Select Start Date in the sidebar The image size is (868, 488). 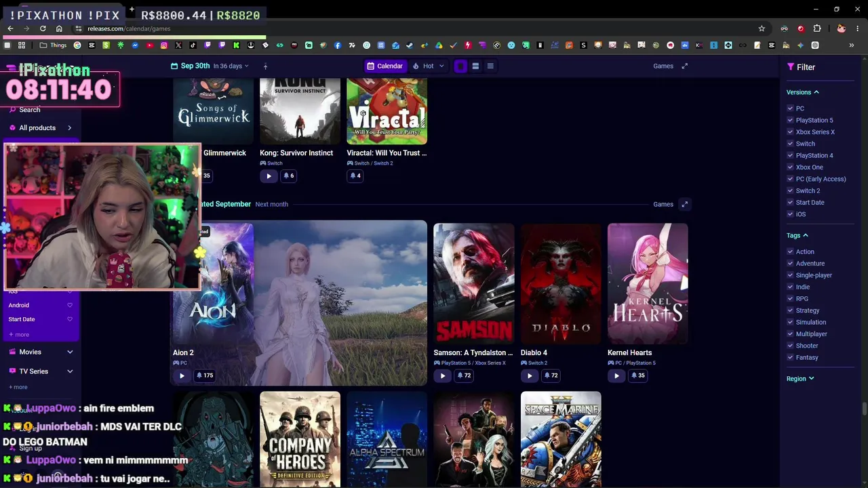click(22, 319)
